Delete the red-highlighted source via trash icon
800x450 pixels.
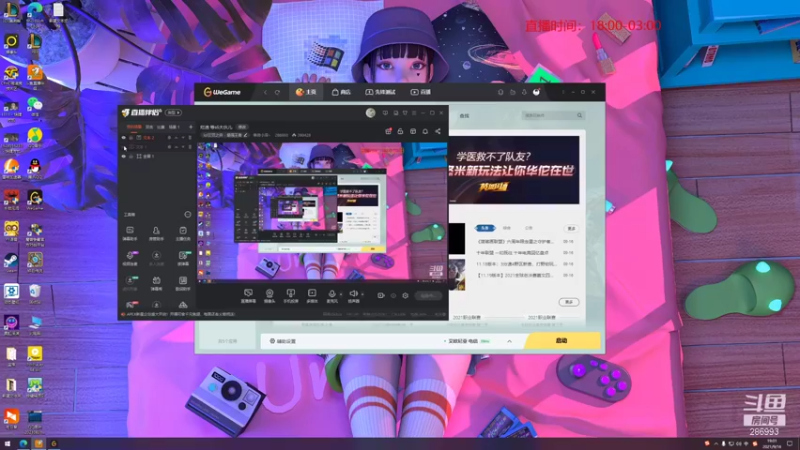coord(190,138)
